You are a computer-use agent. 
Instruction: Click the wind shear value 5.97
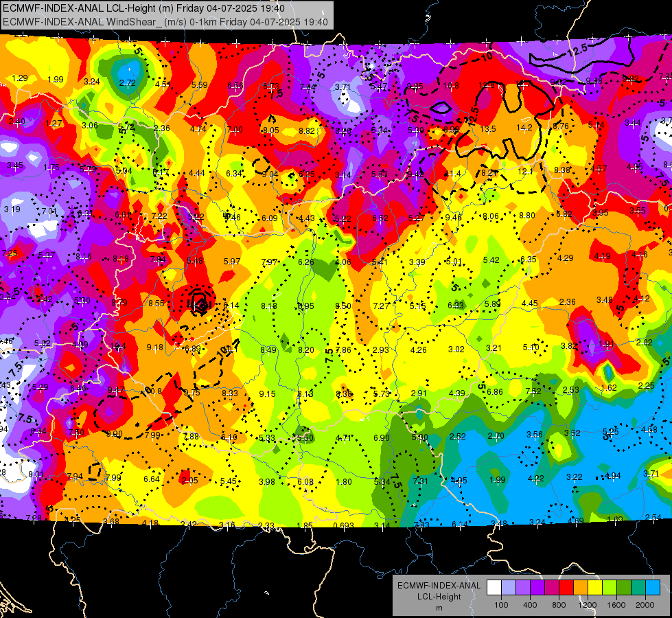[232, 261]
